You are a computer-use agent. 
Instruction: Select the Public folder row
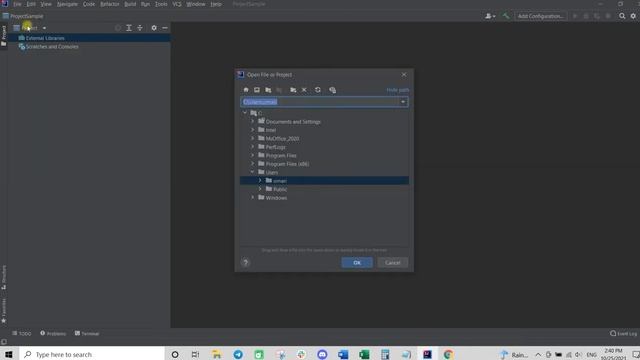point(324,189)
